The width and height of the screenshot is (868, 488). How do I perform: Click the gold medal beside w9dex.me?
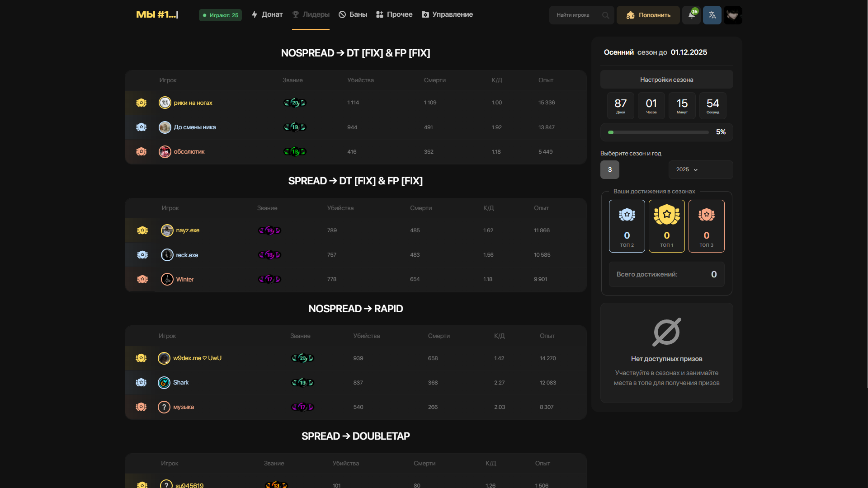click(x=141, y=358)
